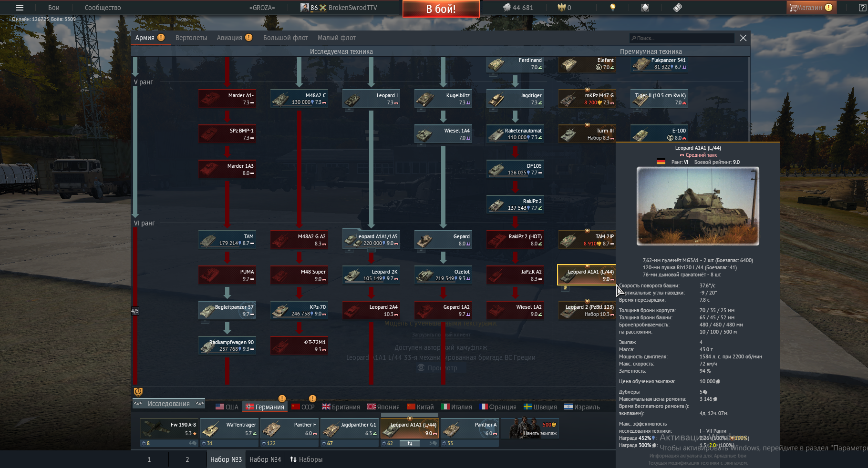Screen dimensions: 868x468
Task: Select the RakJPz 2 vehicle card
Action: [515, 204]
